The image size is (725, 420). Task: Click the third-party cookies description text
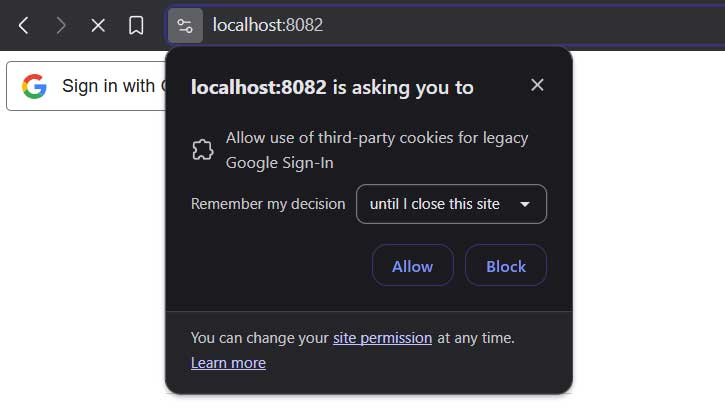tap(376, 150)
